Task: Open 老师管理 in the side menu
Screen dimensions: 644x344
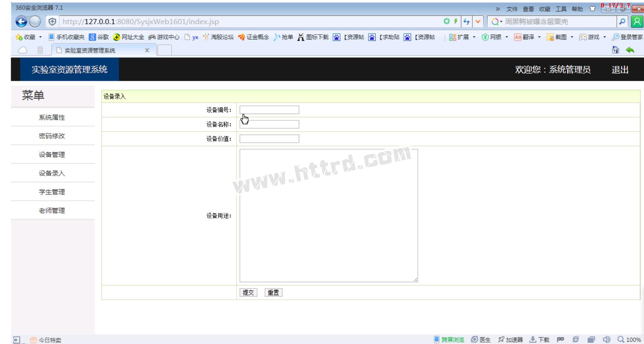Action: (52, 211)
